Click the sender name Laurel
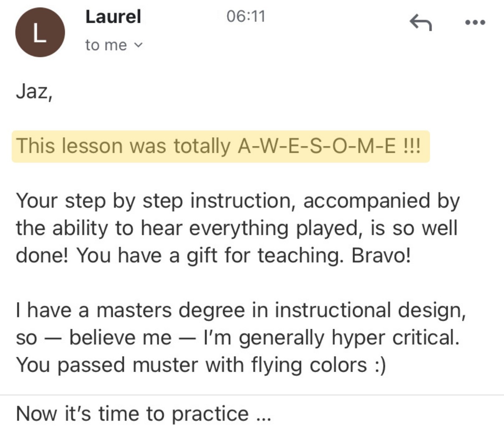 (113, 17)
